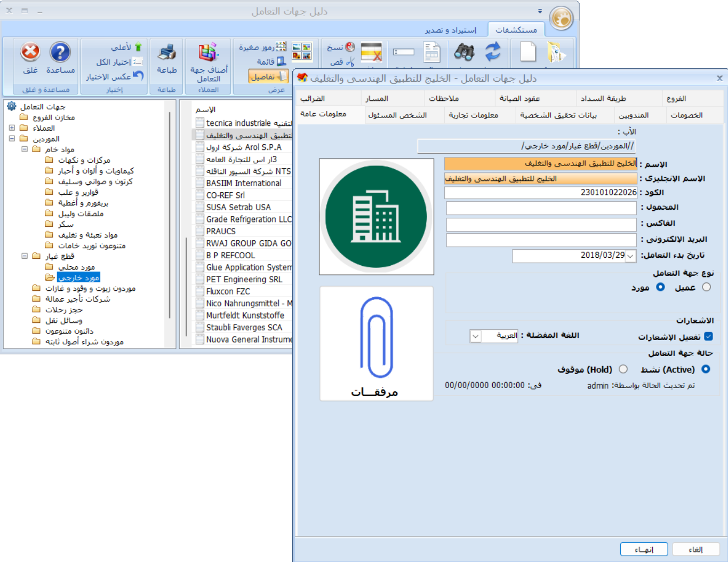Toggle Enable Notifications (تفعيل الاشعارات) checkbox

pos(708,336)
